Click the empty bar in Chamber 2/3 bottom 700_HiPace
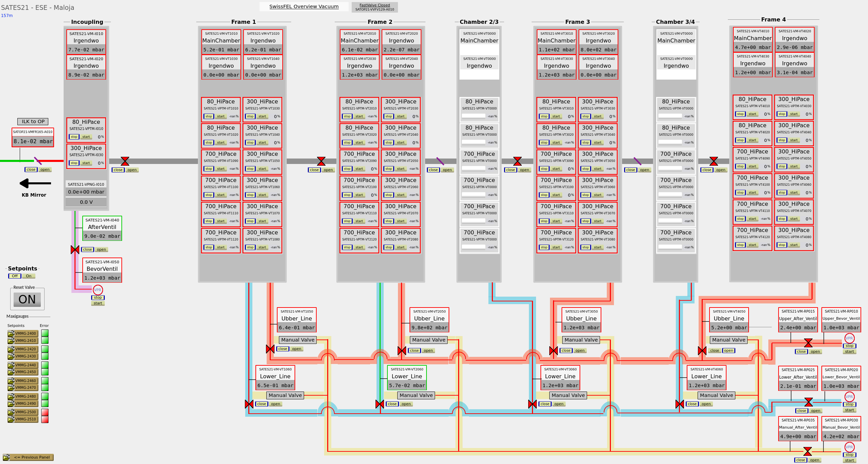The height and width of the screenshot is (464, 868). (473, 247)
